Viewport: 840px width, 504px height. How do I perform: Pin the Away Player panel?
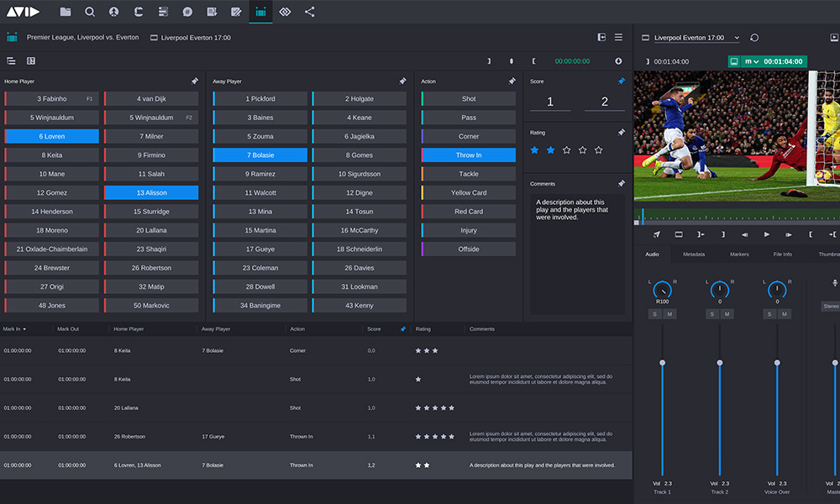402,81
